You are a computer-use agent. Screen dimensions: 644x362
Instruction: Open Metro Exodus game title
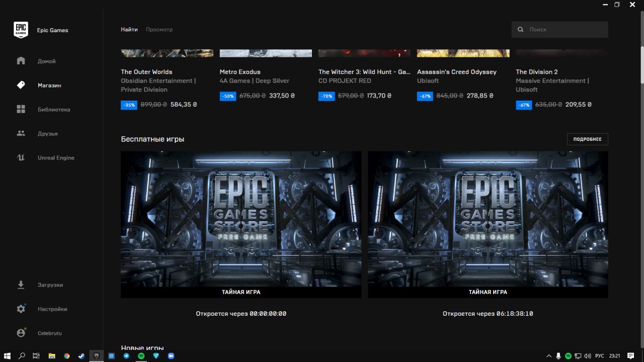pos(240,72)
